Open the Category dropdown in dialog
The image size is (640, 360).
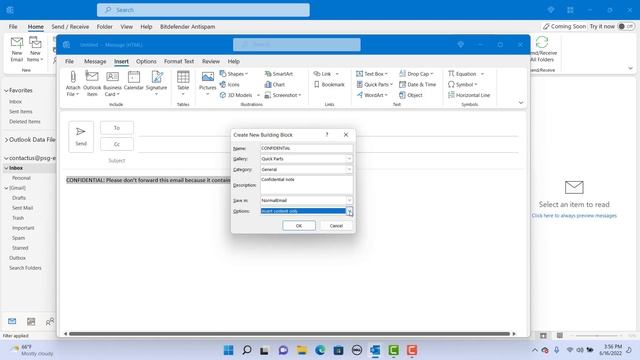tap(349, 169)
